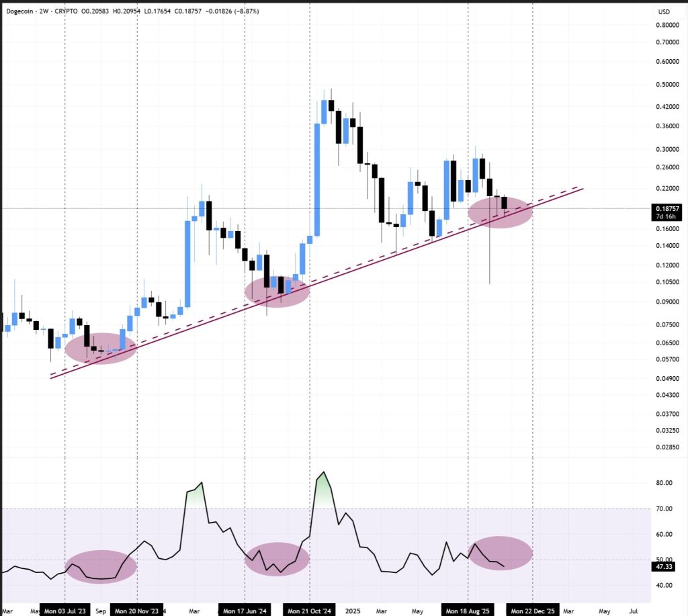This screenshot has width=688, height=616.
Task: Select the Mon 03 Jul '23 date marker
Action: (x=65, y=611)
